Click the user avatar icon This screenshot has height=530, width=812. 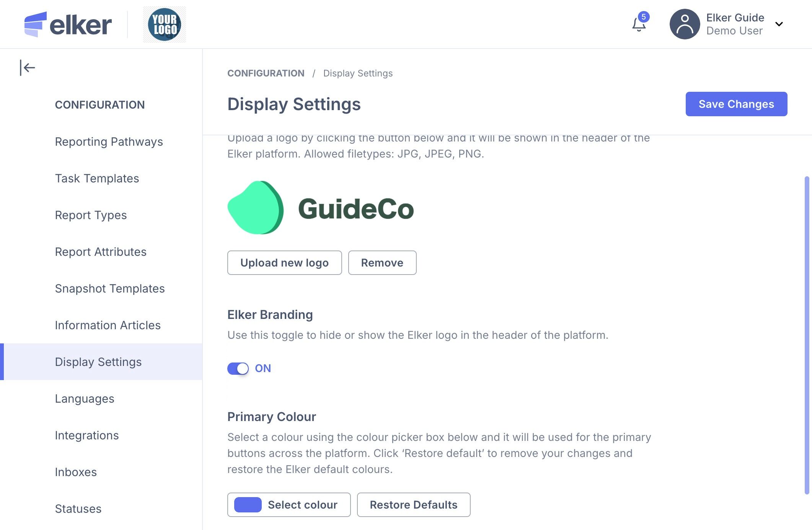pos(685,24)
